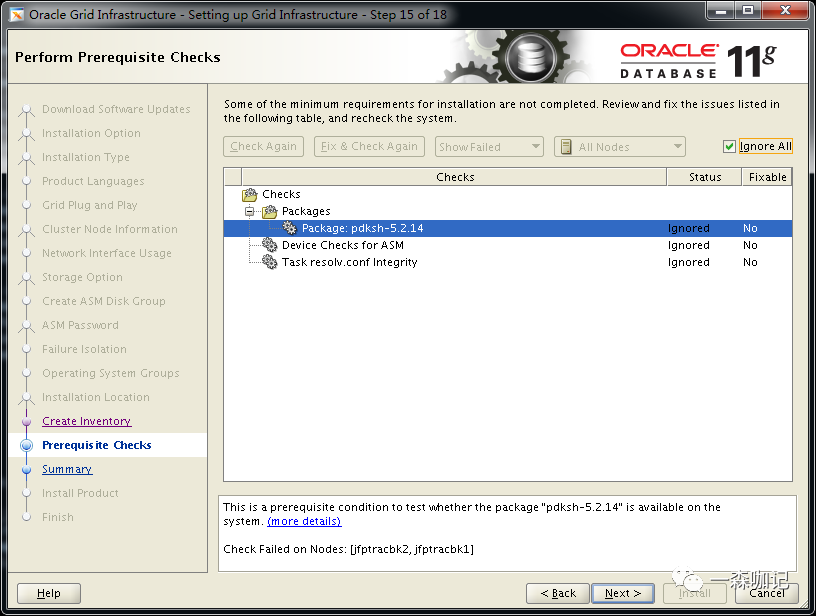Click the server icon in All Nodes dropdown
The image size is (816, 616).
[566, 147]
